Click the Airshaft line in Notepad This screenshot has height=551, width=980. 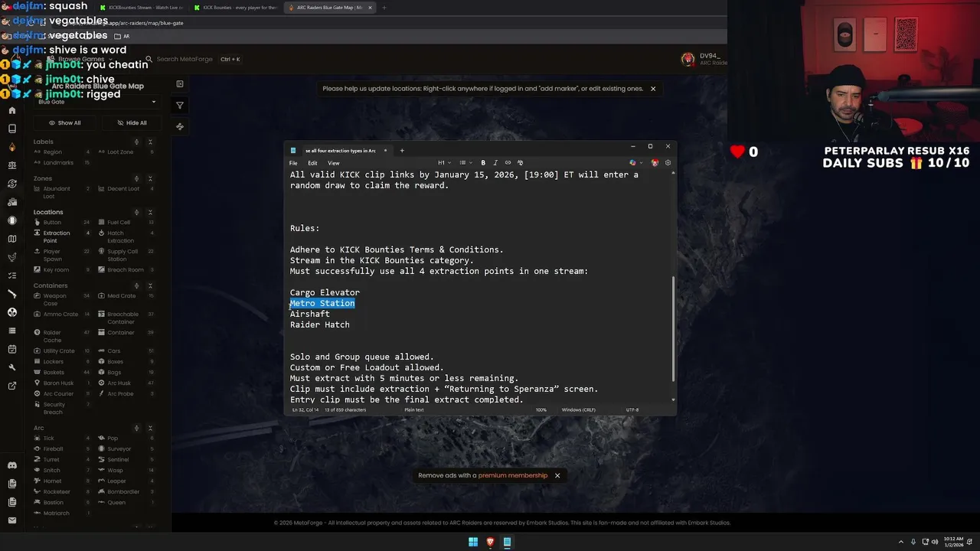coord(310,314)
